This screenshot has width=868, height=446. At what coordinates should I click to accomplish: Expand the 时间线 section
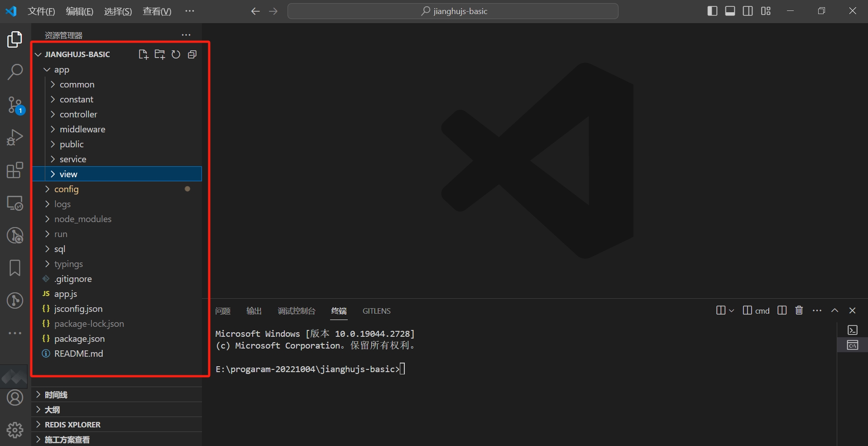(56, 395)
